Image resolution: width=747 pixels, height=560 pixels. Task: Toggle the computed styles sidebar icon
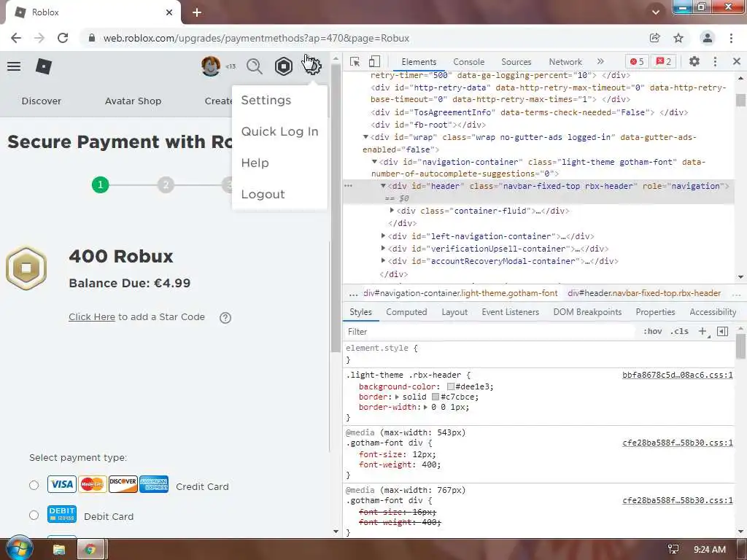[x=722, y=332]
